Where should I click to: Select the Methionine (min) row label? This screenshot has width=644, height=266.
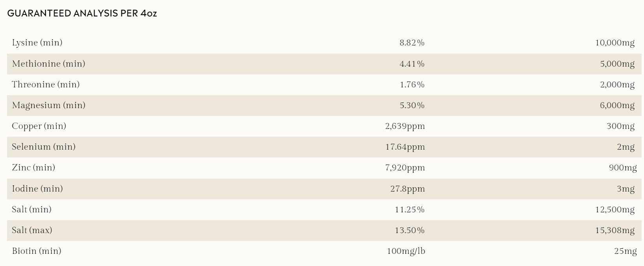pyautogui.click(x=49, y=64)
